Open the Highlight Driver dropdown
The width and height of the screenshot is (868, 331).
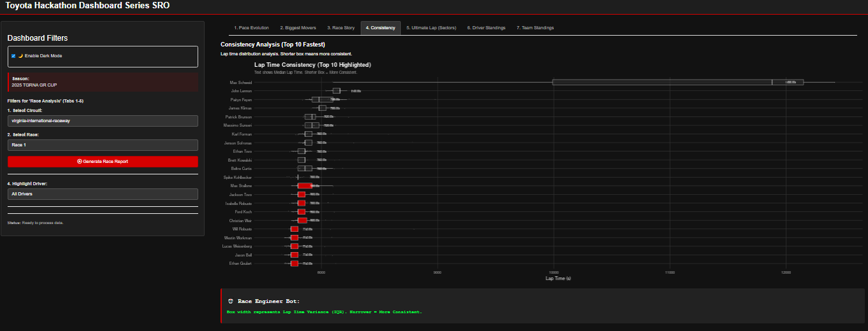tap(103, 194)
